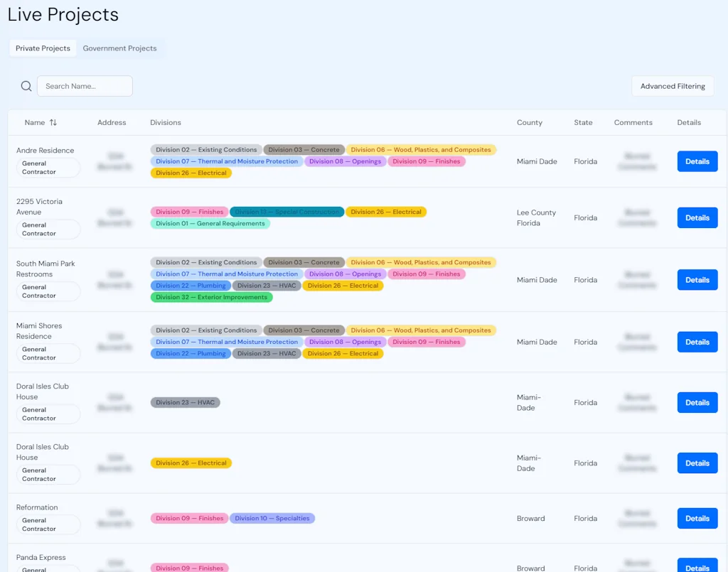Select Division 10 Specialties tag in Reformation row
Image resolution: width=728 pixels, height=572 pixels.
click(272, 518)
